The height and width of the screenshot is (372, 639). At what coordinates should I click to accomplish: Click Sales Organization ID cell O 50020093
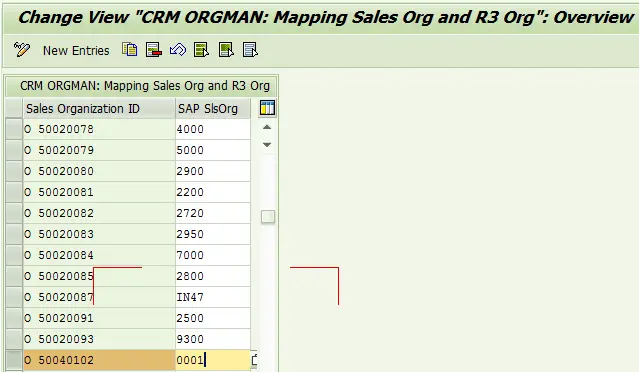[x=99, y=339]
